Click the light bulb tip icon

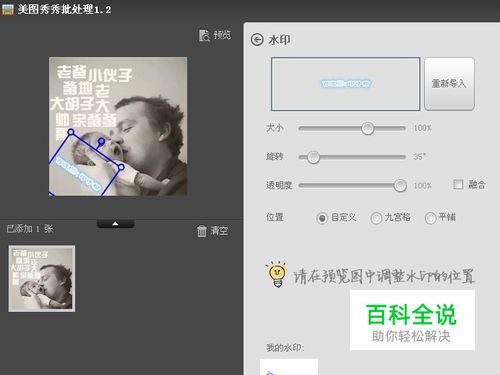point(277,274)
